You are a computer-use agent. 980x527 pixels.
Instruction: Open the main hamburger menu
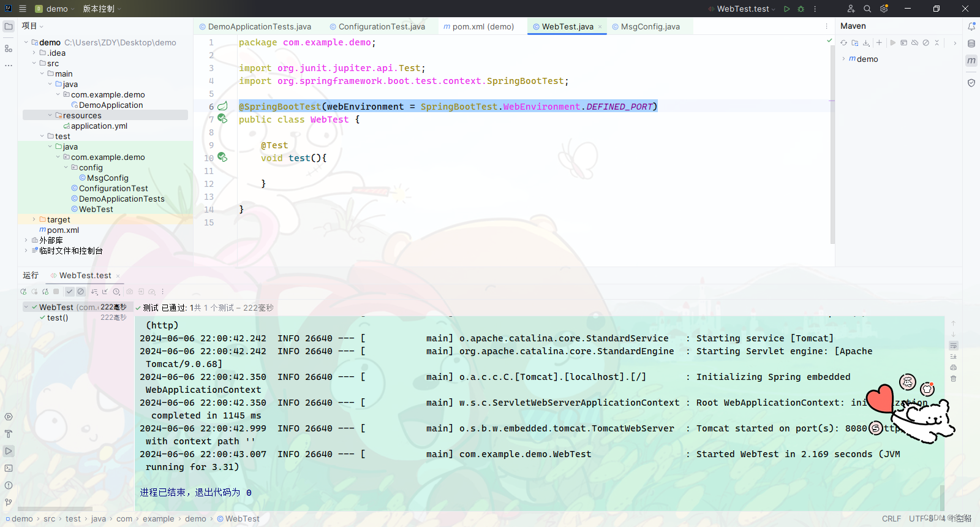[23, 9]
